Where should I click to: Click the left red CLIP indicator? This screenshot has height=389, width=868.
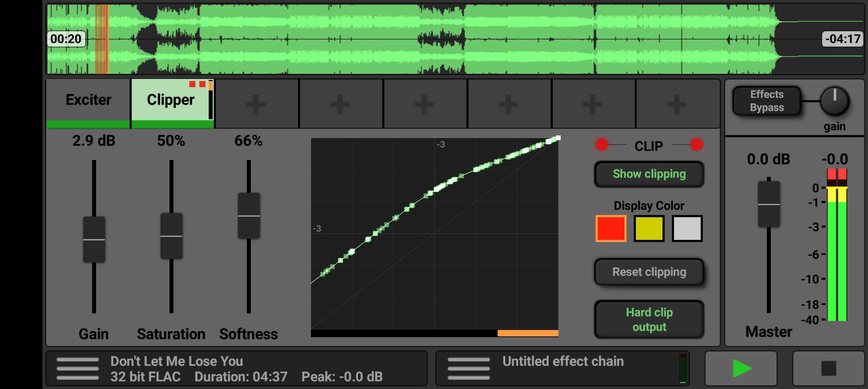coord(602,145)
